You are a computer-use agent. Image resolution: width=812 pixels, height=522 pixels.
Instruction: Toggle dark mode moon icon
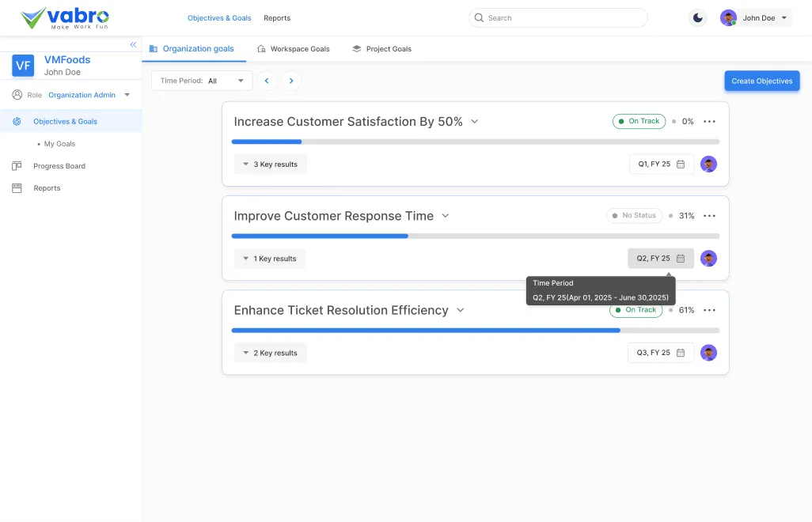pyautogui.click(x=697, y=18)
